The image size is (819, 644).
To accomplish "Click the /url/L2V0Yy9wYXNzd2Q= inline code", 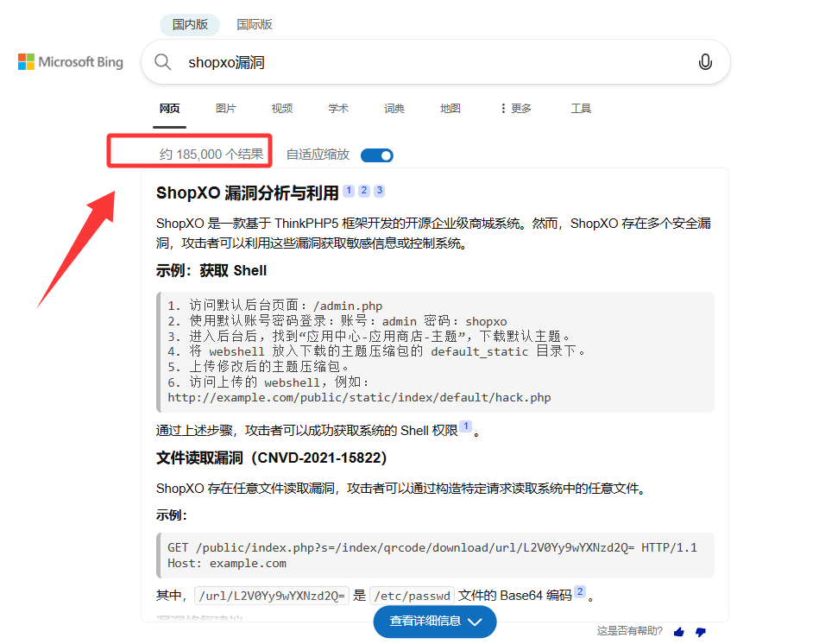I will [272, 596].
